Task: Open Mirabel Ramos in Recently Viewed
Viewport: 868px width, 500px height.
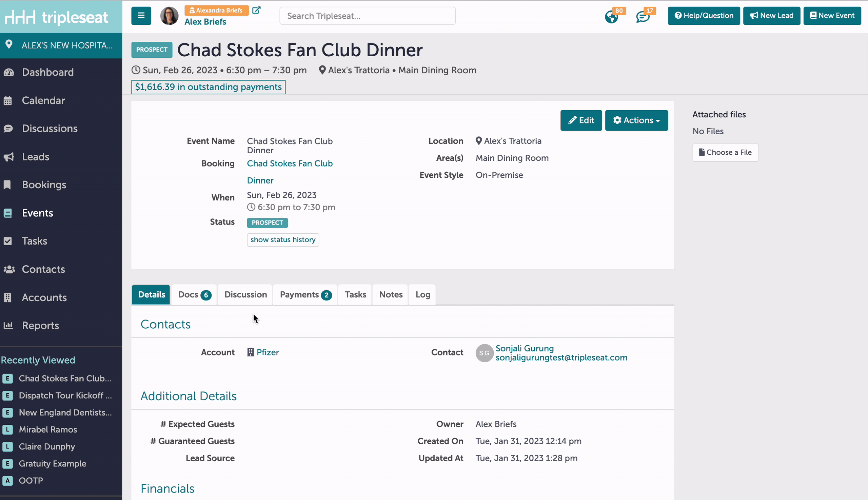Action: (48, 429)
